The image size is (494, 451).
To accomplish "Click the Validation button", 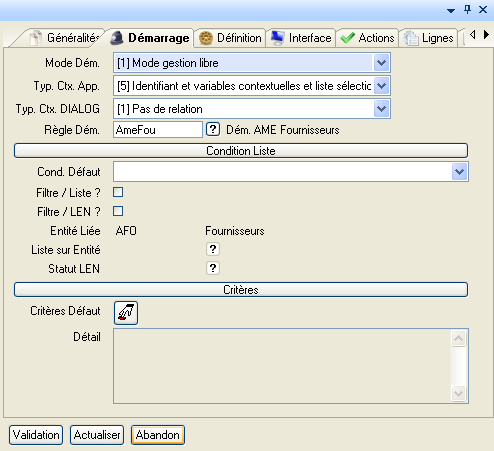I will [36, 435].
